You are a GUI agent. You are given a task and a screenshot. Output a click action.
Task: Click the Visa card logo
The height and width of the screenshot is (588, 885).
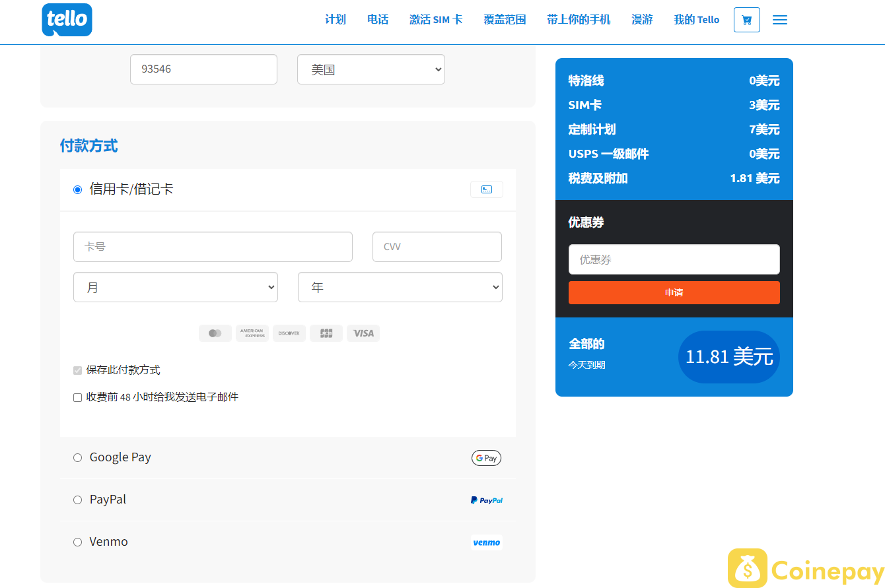click(363, 333)
